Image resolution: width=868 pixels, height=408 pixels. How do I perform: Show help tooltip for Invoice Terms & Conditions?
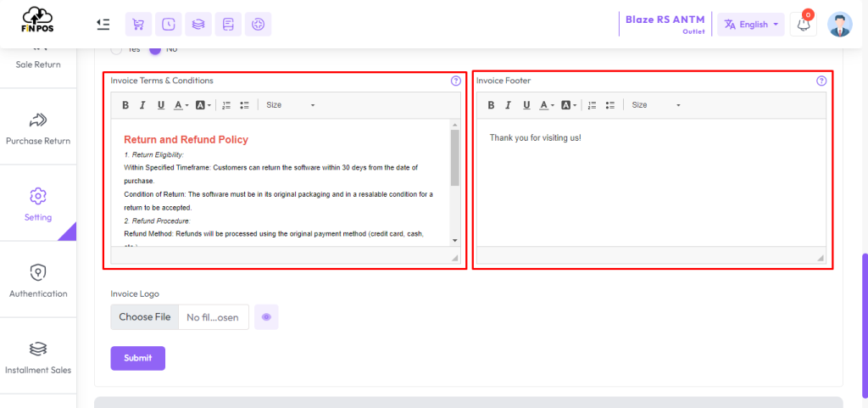[x=455, y=81]
